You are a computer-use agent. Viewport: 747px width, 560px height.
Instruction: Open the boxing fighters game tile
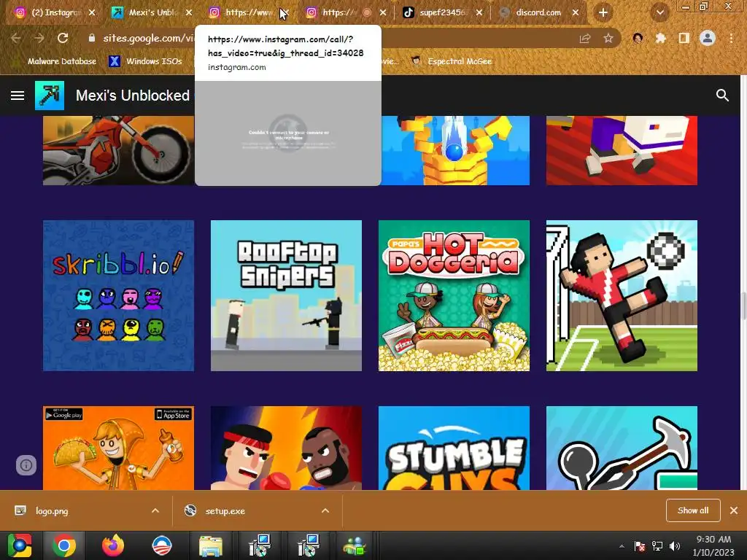[286, 448]
